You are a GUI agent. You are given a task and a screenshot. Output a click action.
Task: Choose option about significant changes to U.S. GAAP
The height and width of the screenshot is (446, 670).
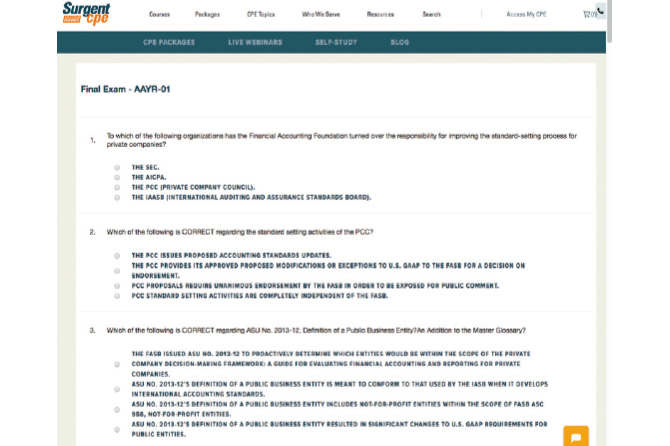[x=117, y=429]
